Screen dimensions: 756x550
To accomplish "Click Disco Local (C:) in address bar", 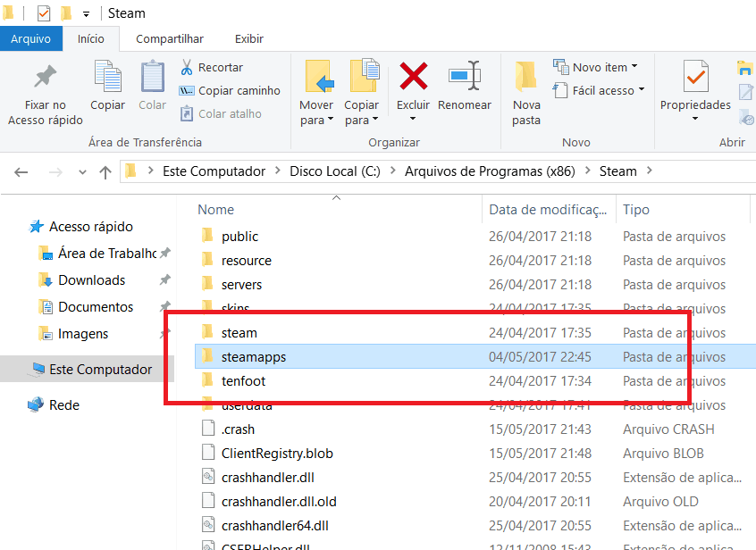I will click(335, 171).
